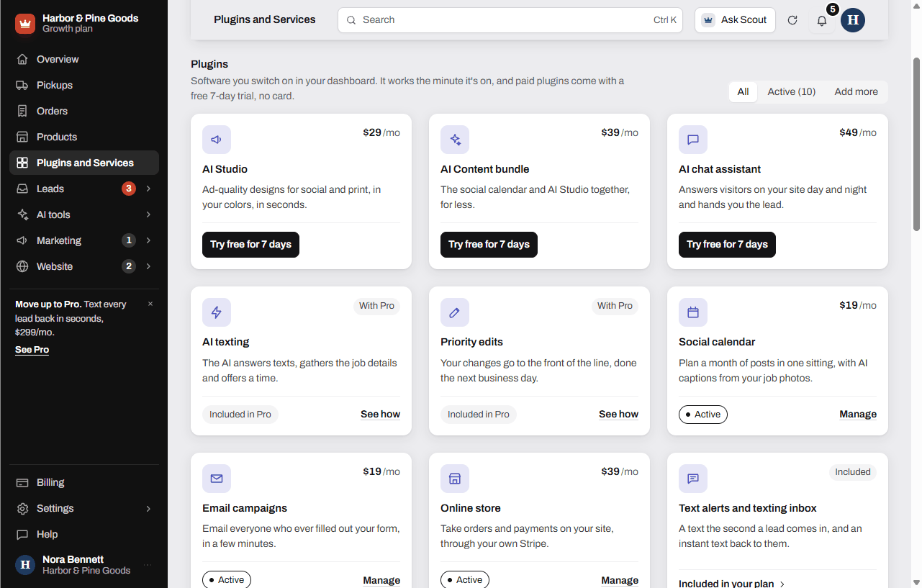
Task: Click the Website globe icon
Action: (x=22, y=266)
